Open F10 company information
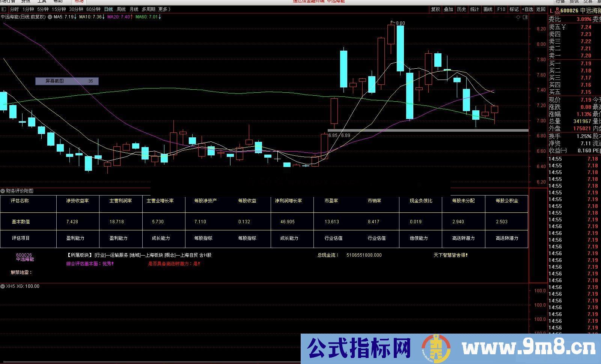The height and width of the screenshot is (364, 601). click(501, 9)
